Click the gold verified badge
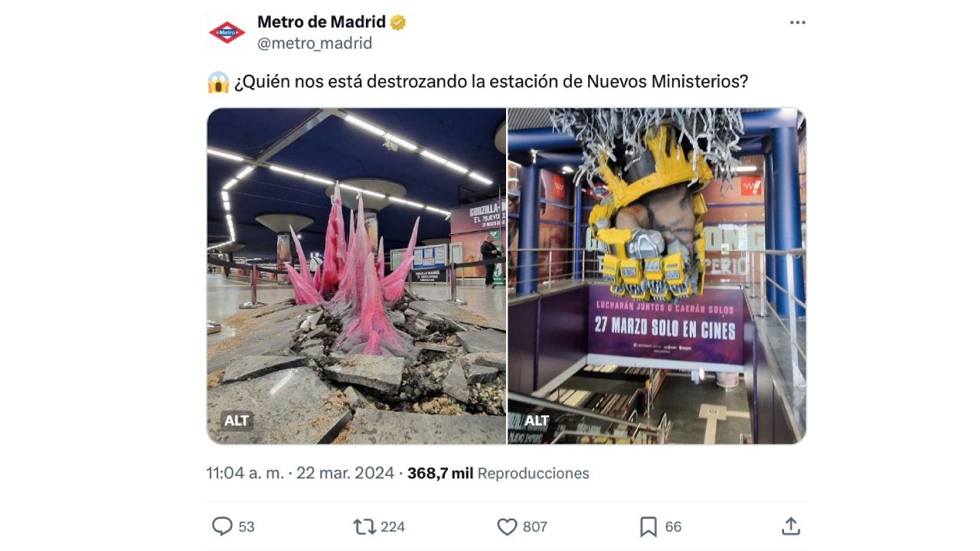The height and width of the screenshot is (551, 980). pos(398,23)
